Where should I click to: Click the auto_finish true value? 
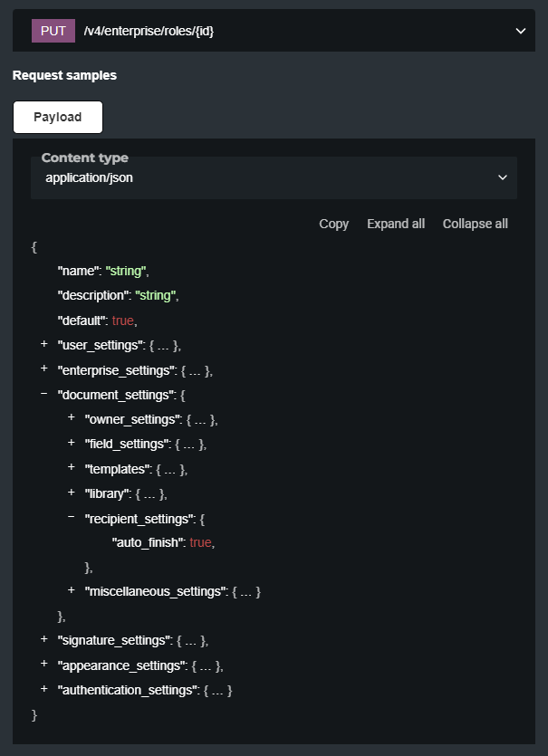tap(200, 542)
